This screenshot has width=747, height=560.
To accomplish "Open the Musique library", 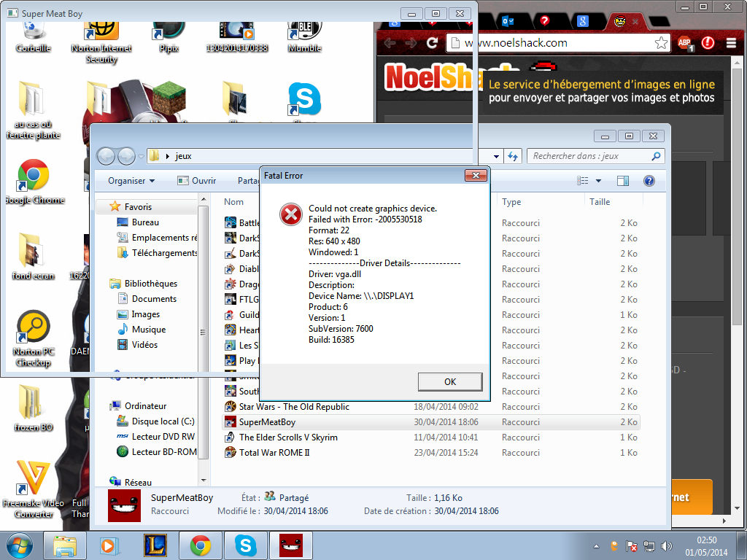I will point(142,330).
